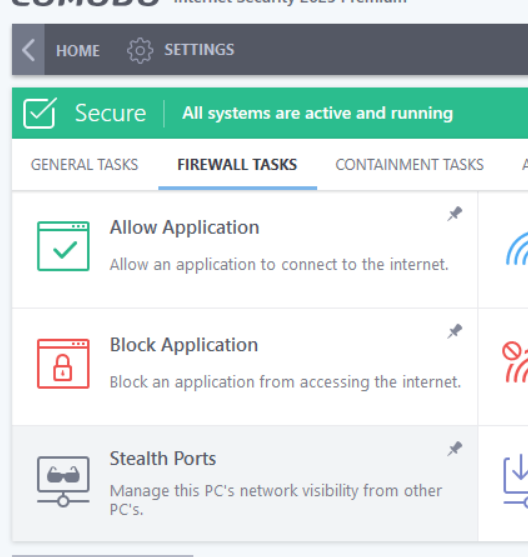Click the Allow Application window icon
Screen dimensions: 528x557
[x=63, y=246]
